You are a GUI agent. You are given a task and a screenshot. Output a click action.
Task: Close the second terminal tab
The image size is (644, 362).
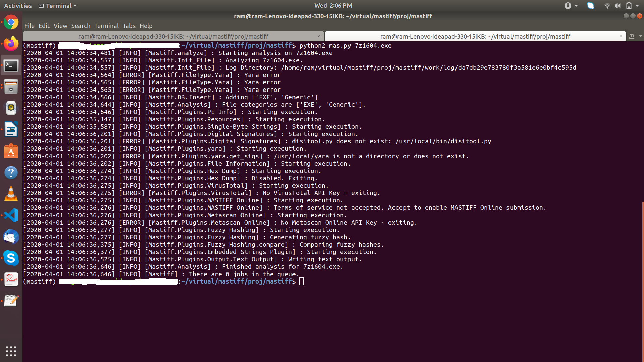coord(621,36)
